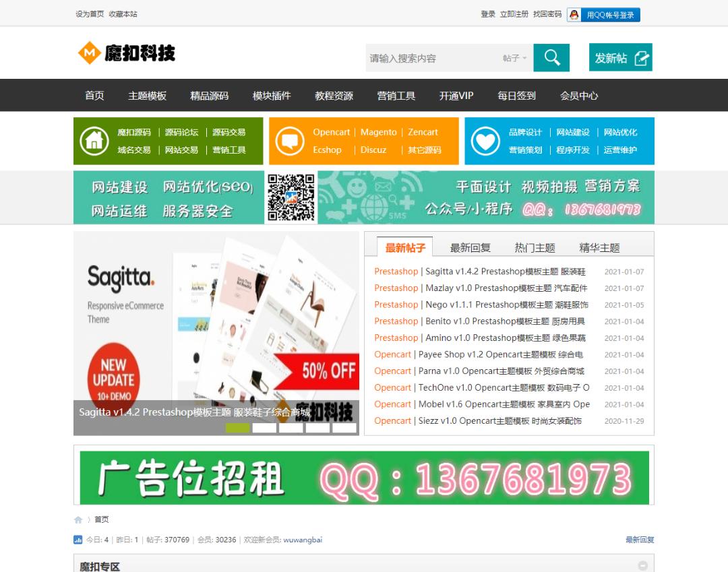Click 程序开发 link in blue panel
This screenshot has height=572, width=728.
pyautogui.click(x=573, y=150)
